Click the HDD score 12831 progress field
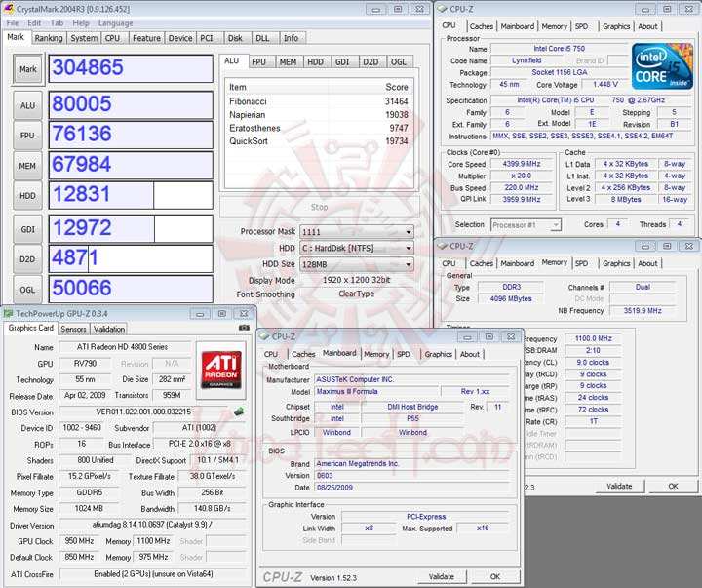This screenshot has width=702, height=588. [131, 195]
